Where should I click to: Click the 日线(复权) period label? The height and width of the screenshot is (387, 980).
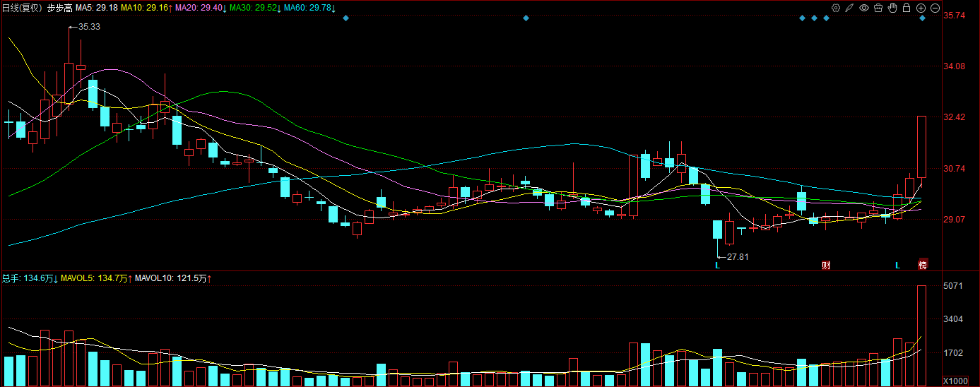tap(23, 8)
